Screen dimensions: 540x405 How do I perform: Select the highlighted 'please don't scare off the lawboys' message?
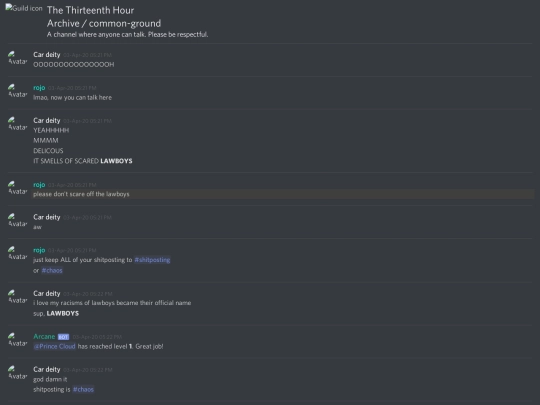282,194
